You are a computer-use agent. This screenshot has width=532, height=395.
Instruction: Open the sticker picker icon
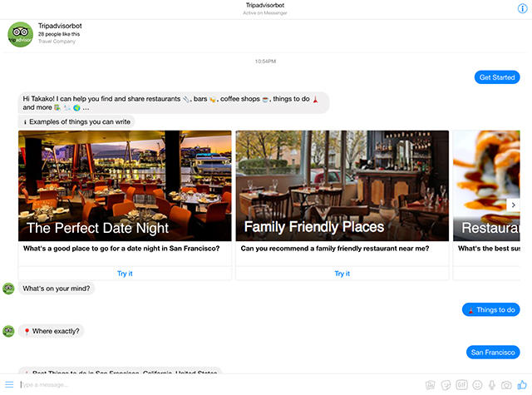click(x=446, y=385)
